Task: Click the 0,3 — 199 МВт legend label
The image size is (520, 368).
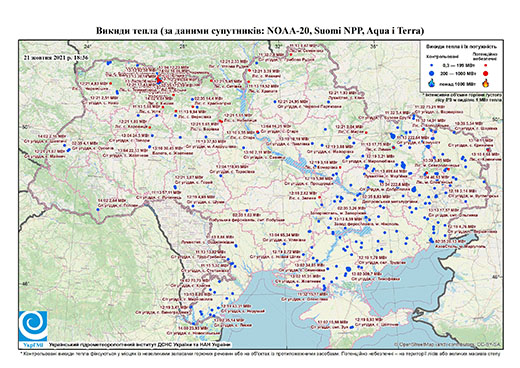Action: click(459, 65)
